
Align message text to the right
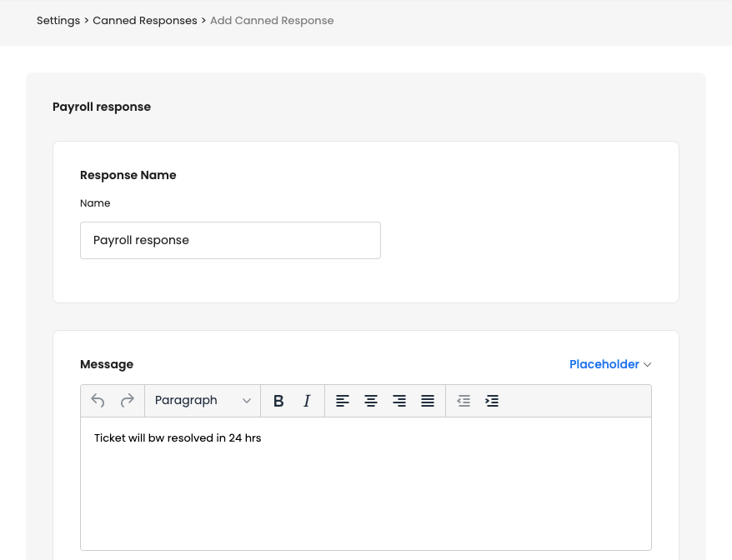point(399,401)
